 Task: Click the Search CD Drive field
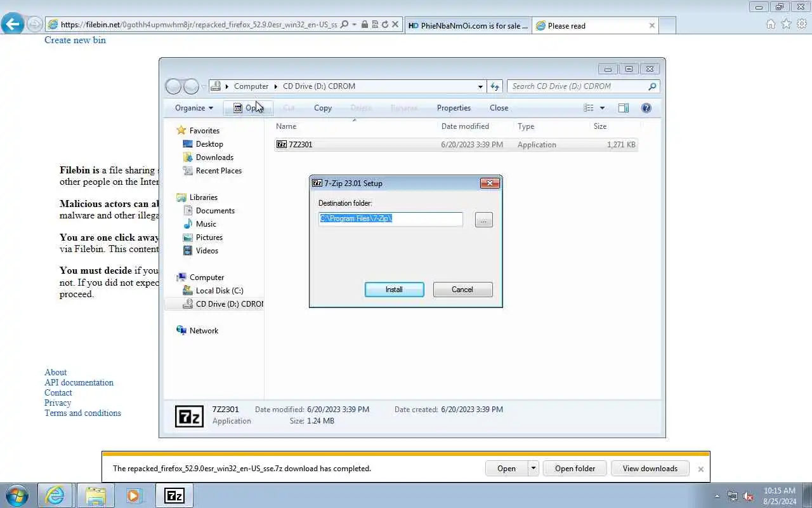click(577, 86)
